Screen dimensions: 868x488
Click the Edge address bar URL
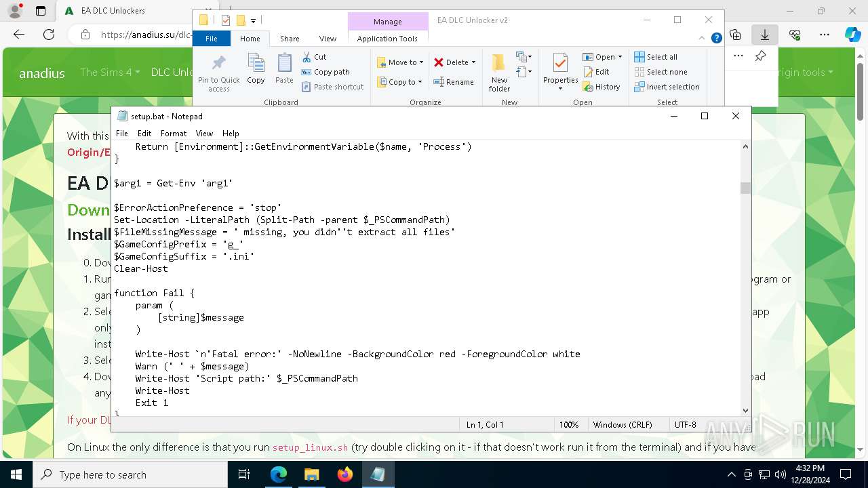click(146, 35)
